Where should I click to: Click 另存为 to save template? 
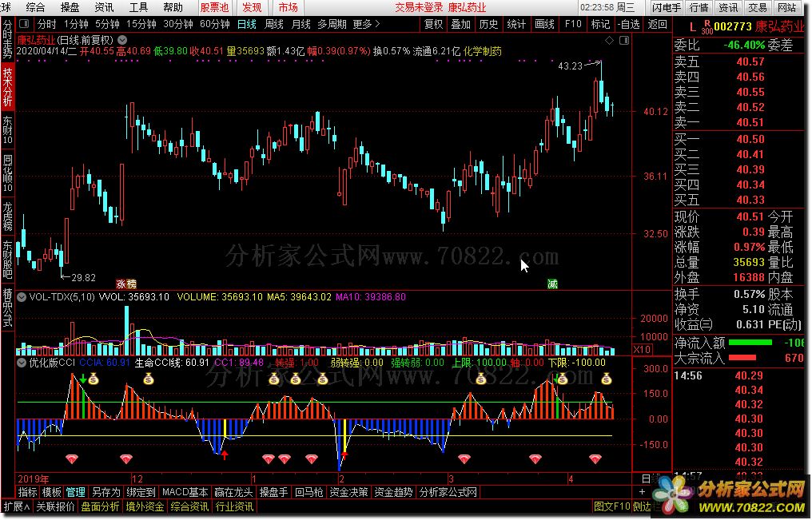(105, 492)
